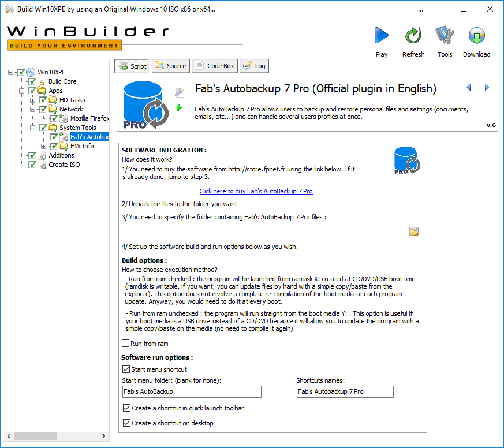504x448 pixels.
Task: Click the tree scrollbar right arrow
Action: pos(103,436)
